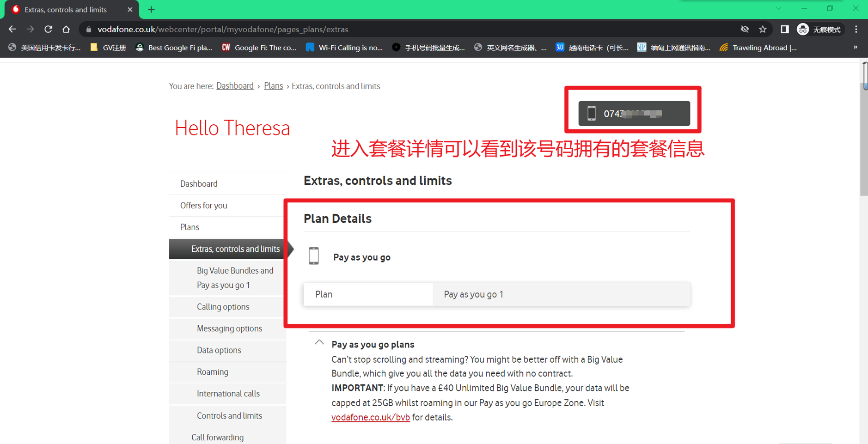Image resolution: width=868 pixels, height=444 pixels.
Task: Open the phone number selector dropdown
Action: 634,114
